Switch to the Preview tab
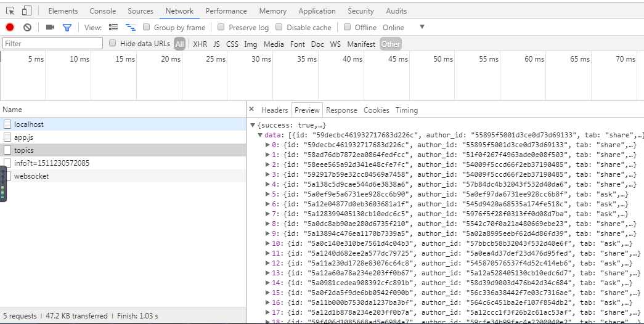The height and width of the screenshot is (324, 644). click(x=308, y=110)
